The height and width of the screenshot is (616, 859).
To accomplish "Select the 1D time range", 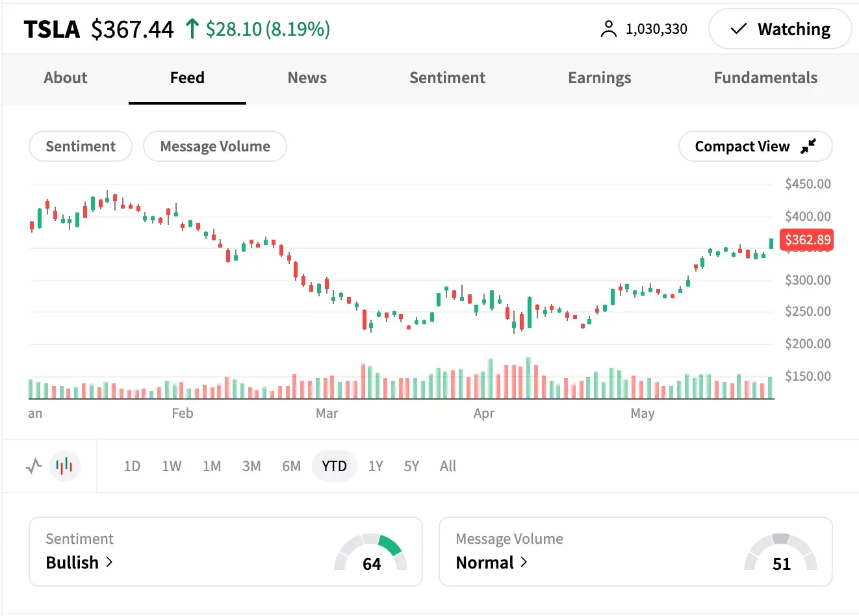I will [x=132, y=466].
